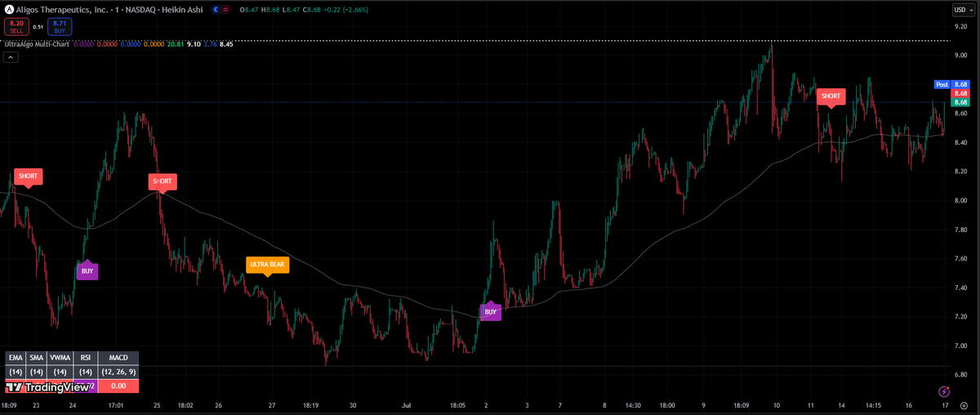Click the 9.00 price scale value
980x415 pixels.
coord(960,56)
